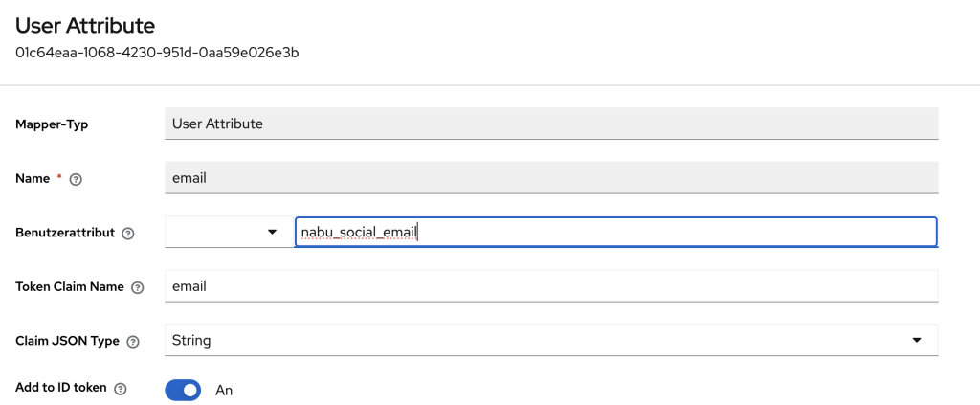Focus the Token Claim Name email input
The image size is (980, 405).
(551, 285)
